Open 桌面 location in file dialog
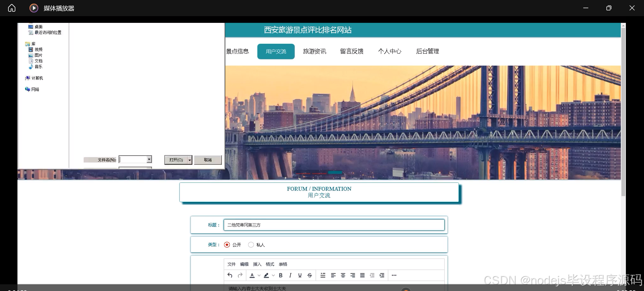 click(36, 27)
